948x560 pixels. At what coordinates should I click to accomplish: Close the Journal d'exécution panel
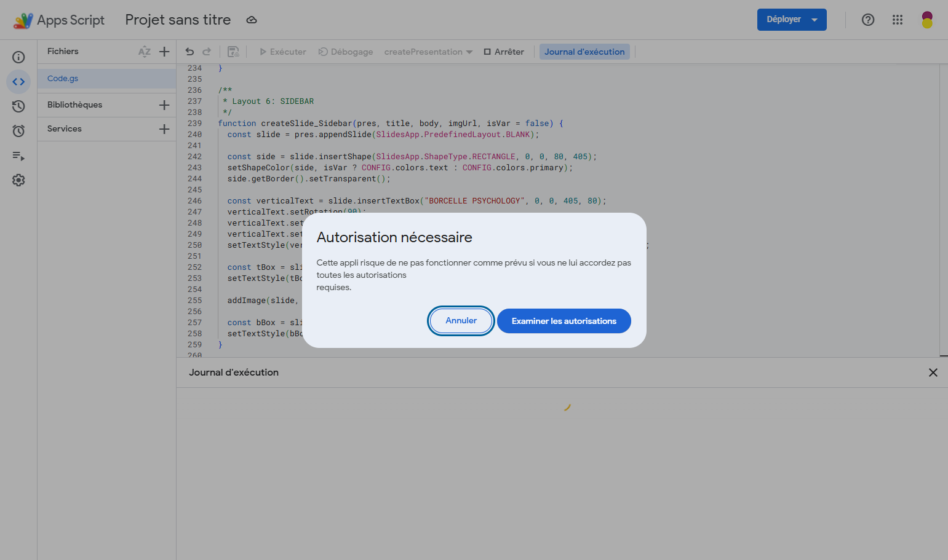click(x=933, y=373)
